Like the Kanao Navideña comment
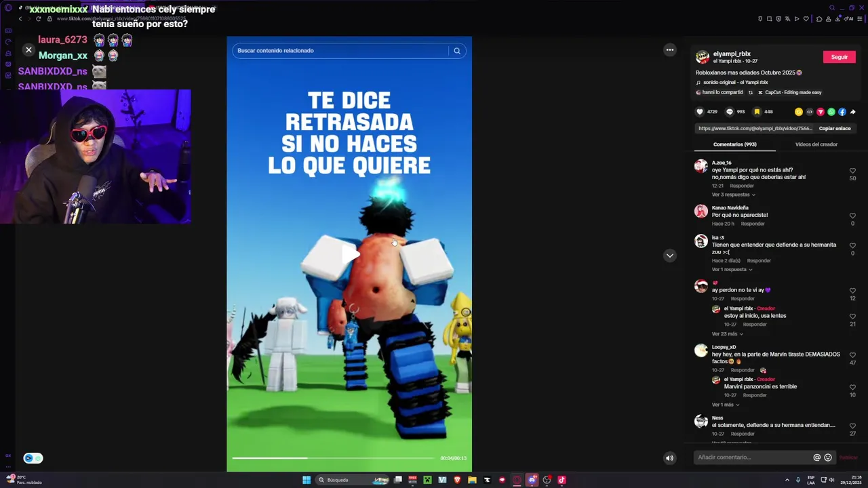Screen dimensions: 868x488 click(852, 216)
